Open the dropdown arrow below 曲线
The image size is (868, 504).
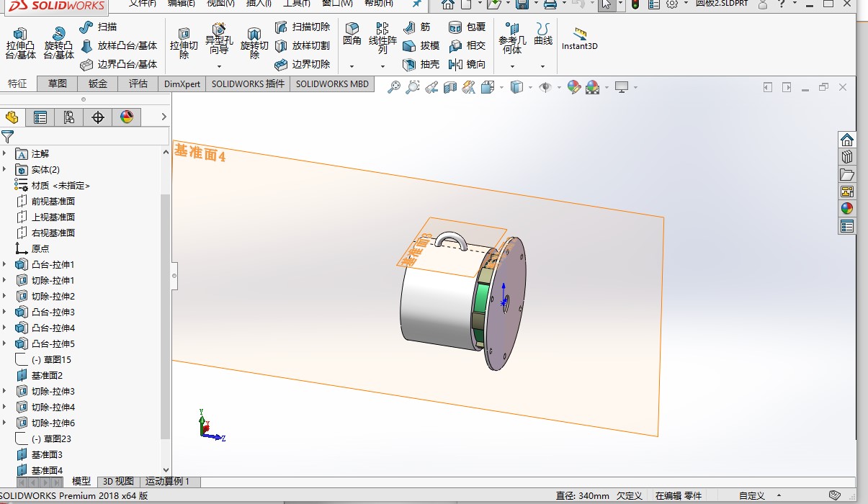(542, 66)
